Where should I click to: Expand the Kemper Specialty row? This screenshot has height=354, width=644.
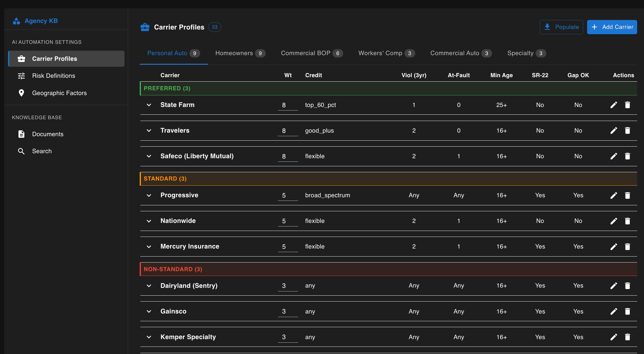click(149, 337)
